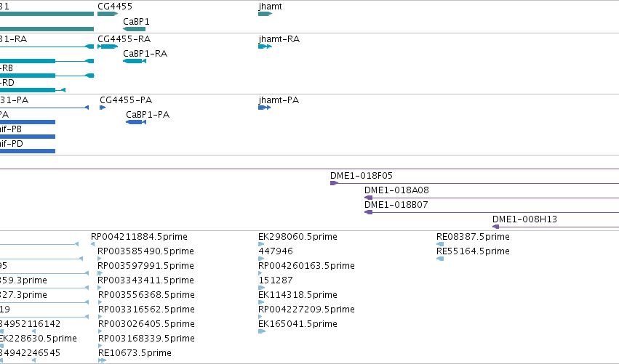Select the CaBP1 gene glyph
The width and height of the screenshot is (619, 364).
tap(135, 29)
